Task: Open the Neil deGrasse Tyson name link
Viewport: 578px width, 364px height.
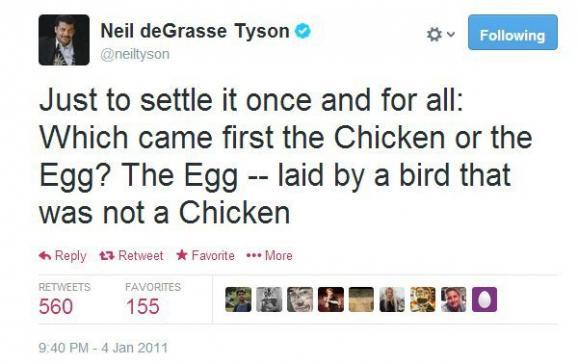Action: click(x=195, y=31)
